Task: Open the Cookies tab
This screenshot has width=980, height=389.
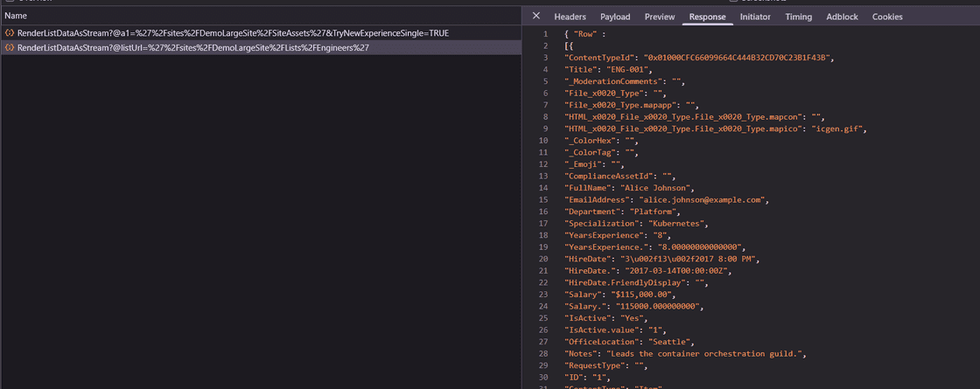Action: click(x=887, y=17)
